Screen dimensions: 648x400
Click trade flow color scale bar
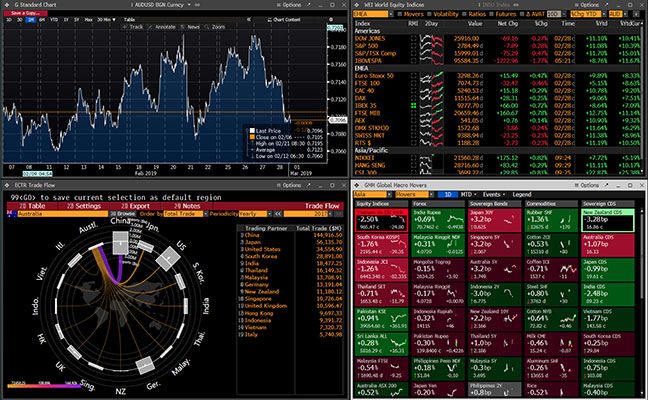coord(44,386)
